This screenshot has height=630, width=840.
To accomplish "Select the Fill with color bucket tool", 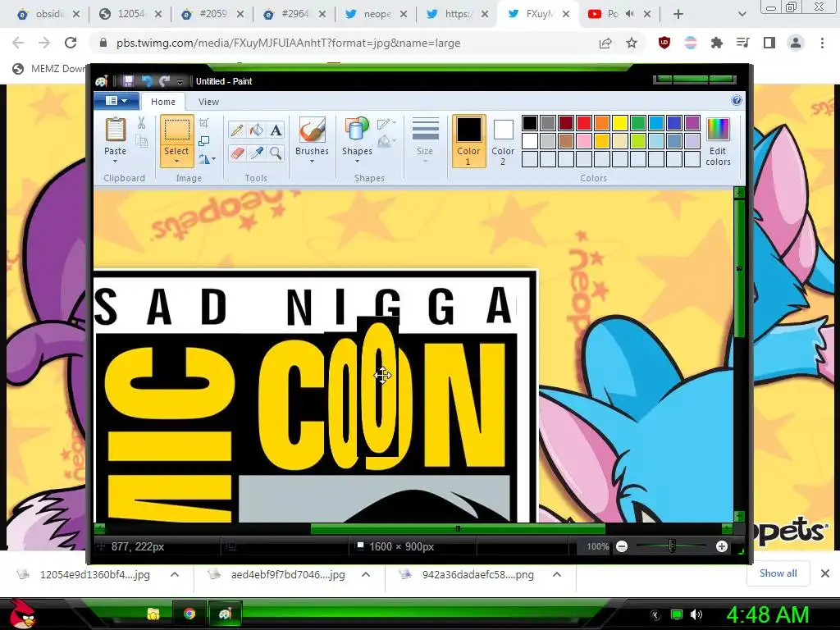I will click(256, 130).
